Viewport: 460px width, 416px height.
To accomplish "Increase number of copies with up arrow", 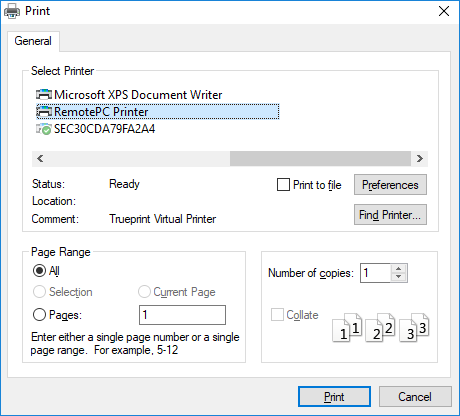I will click(x=398, y=268).
